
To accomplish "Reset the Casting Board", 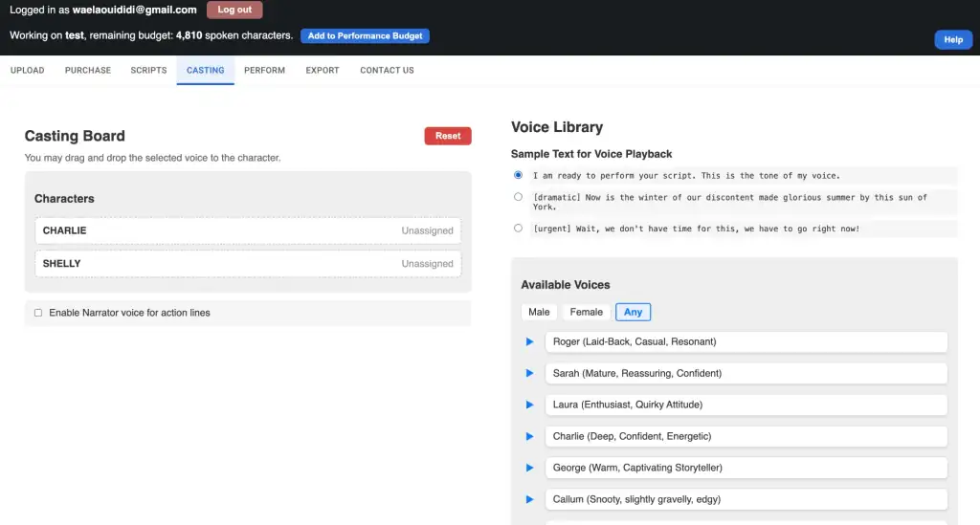I will [448, 136].
